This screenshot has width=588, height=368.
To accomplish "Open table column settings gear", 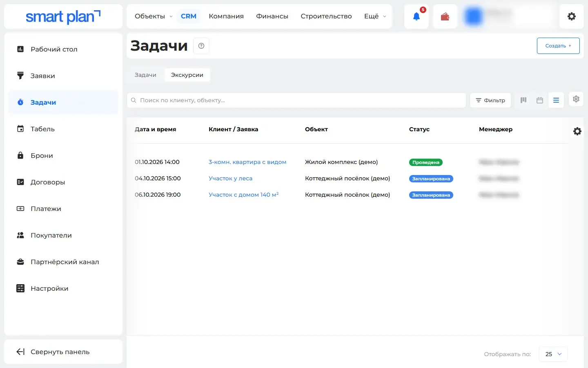I will pos(577,131).
